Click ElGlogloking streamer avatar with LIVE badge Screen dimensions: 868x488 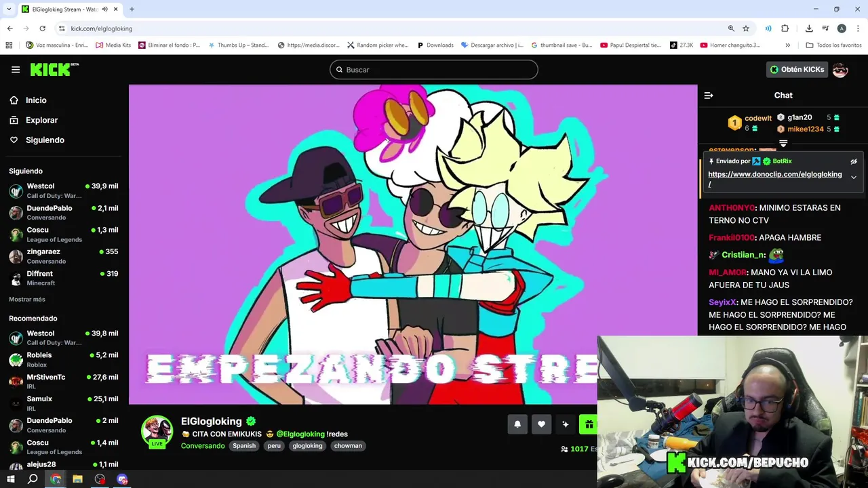click(x=157, y=432)
